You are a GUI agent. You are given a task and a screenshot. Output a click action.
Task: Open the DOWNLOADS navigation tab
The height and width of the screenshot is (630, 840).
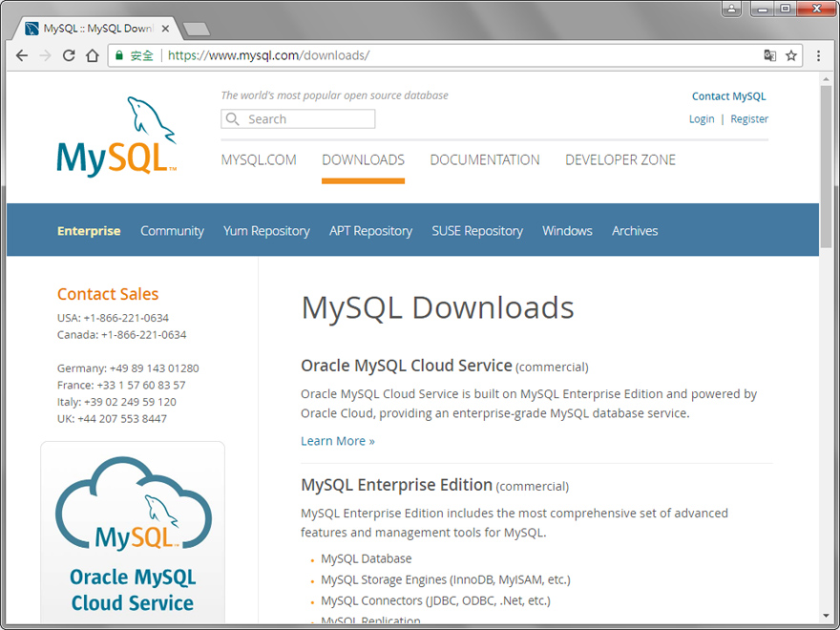pyautogui.click(x=364, y=159)
